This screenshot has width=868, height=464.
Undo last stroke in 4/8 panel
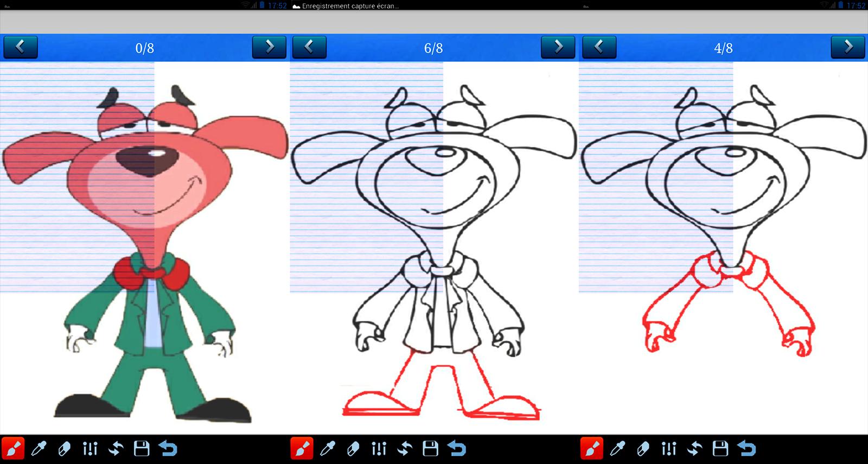coord(747,449)
